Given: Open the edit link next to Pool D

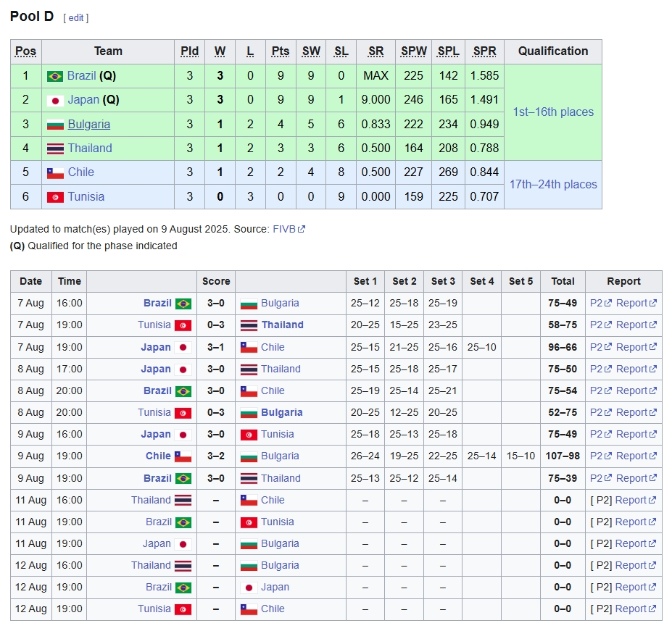Looking at the screenshot, I should click(76, 17).
